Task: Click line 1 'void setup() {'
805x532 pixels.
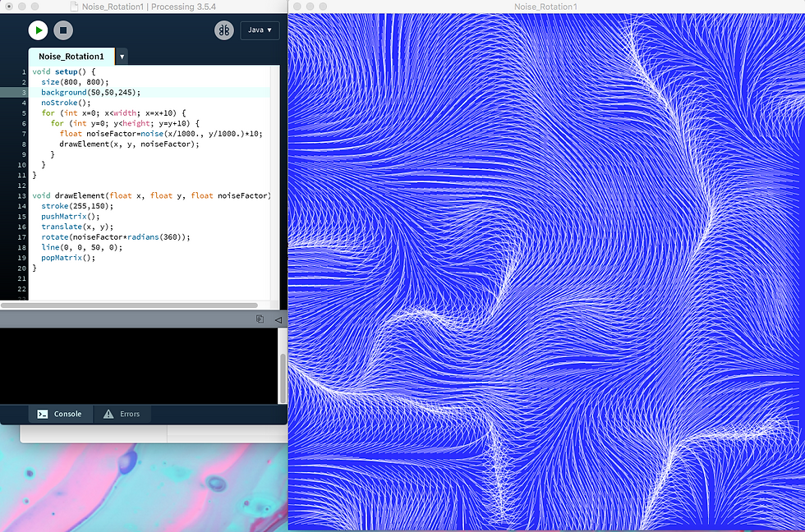Action: (64, 71)
